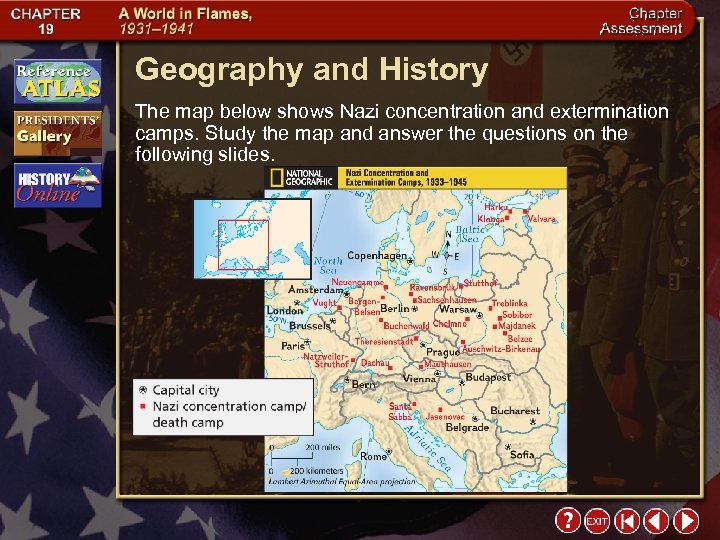This screenshot has width=720, height=540.
Task: Click the Natzweiler-Struthof camp label
Action: [327, 360]
